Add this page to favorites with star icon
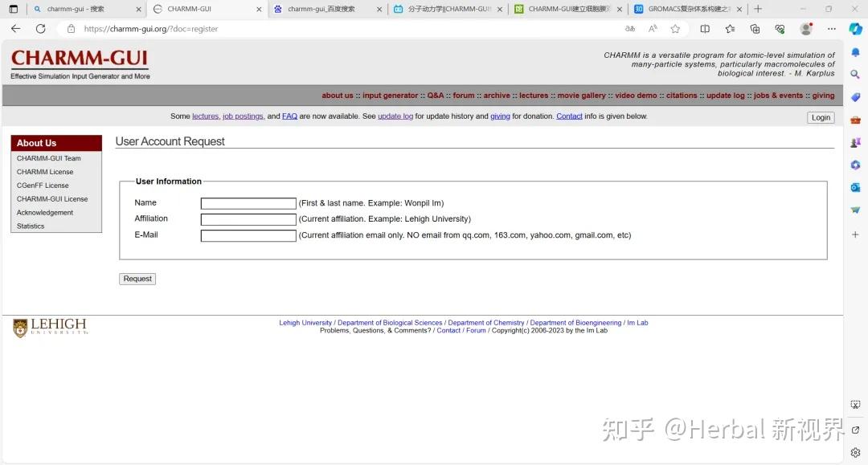Image resolution: width=868 pixels, height=465 pixels. (x=675, y=28)
